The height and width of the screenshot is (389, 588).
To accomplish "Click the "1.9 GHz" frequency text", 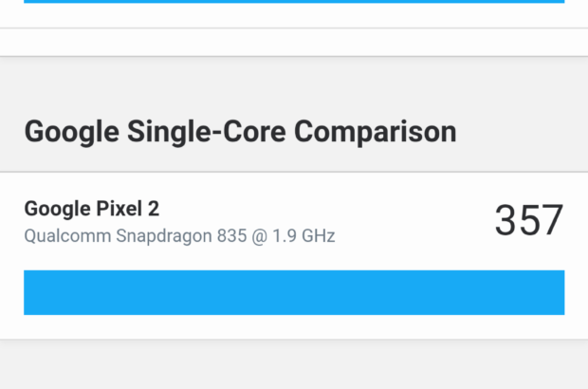I will pyautogui.click(x=302, y=234).
